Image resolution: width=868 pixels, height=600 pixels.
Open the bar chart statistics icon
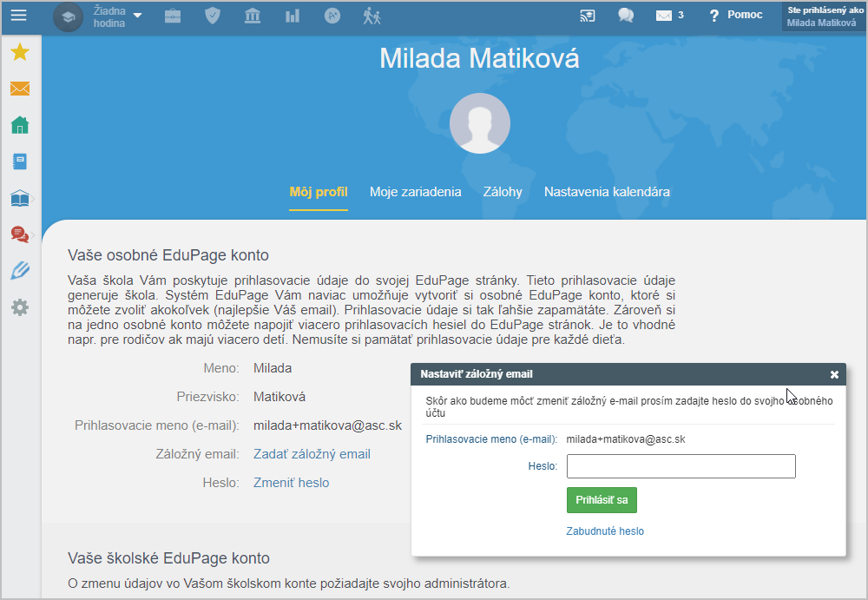pos(293,16)
